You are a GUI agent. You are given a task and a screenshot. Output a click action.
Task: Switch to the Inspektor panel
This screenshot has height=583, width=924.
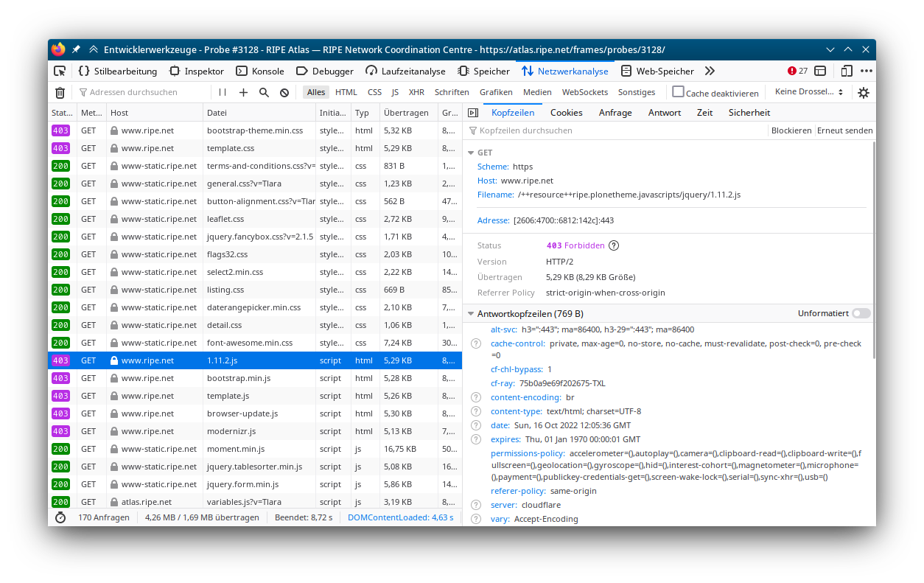[197, 71]
